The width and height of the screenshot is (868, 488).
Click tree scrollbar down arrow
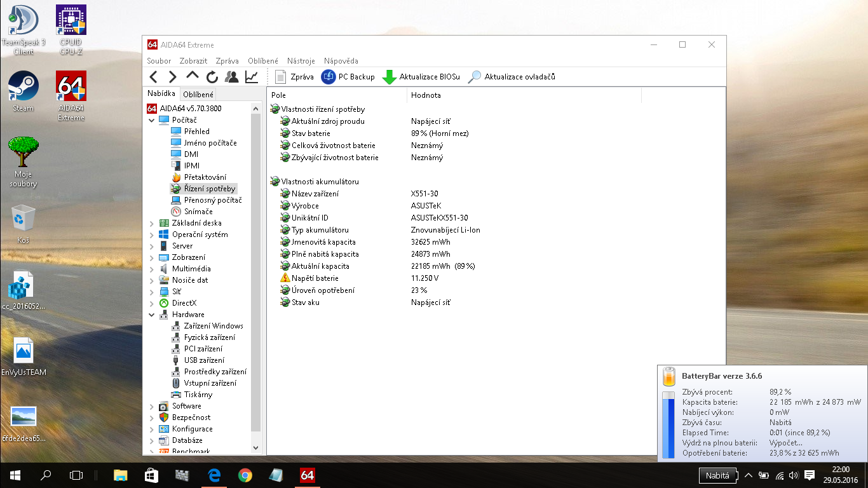pos(256,448)
